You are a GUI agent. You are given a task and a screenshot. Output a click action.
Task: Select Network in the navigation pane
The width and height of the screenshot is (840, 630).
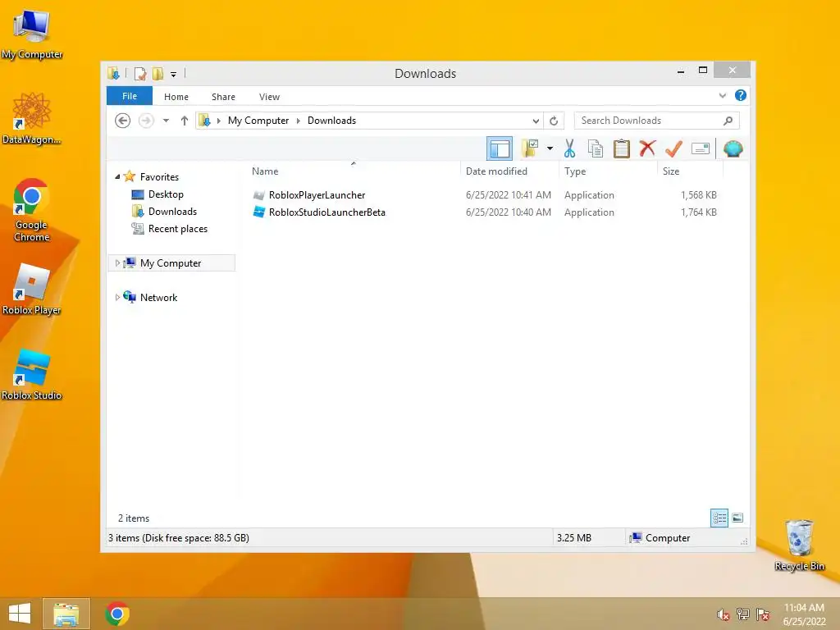(x=158, y=297)
